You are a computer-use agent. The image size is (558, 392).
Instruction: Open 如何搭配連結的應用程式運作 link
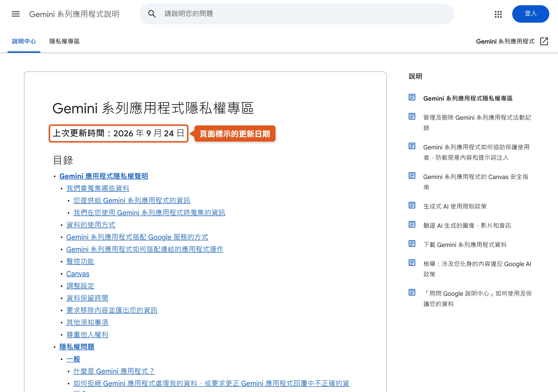pos(145,249)
